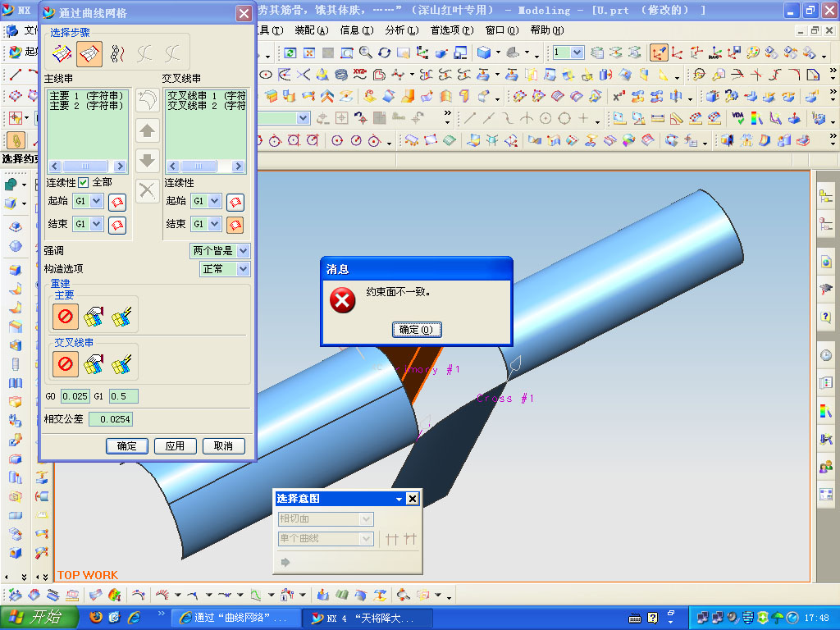Open the Windows 开始 Start menu
840x630 pixels.
[39, 618]
